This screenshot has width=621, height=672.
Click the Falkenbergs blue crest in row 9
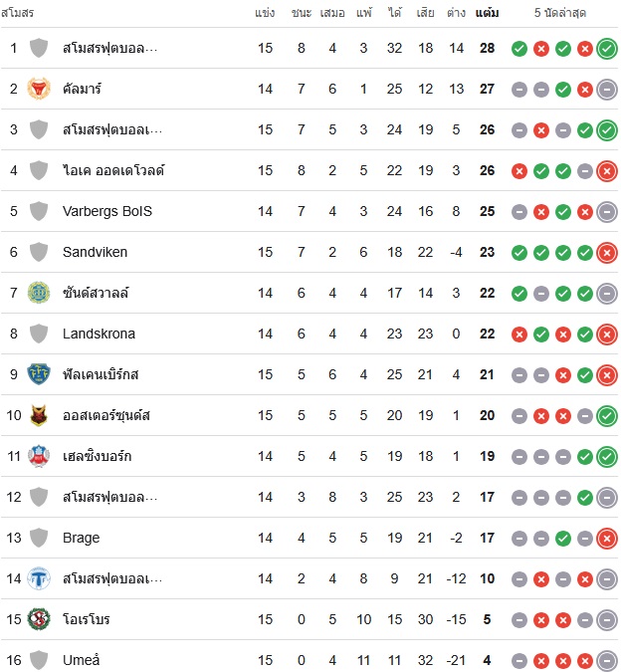point(39,374)
